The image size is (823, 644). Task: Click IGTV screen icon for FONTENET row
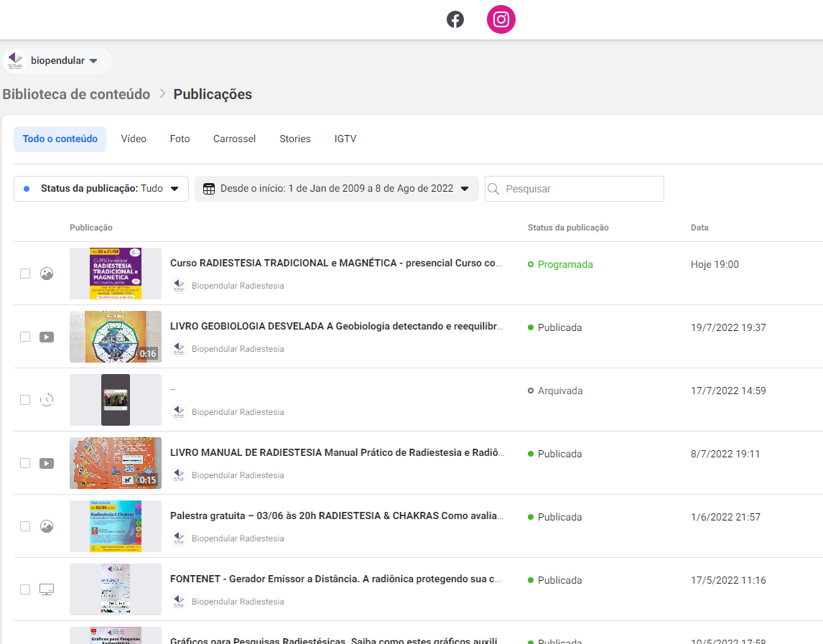tap(47, 589)
